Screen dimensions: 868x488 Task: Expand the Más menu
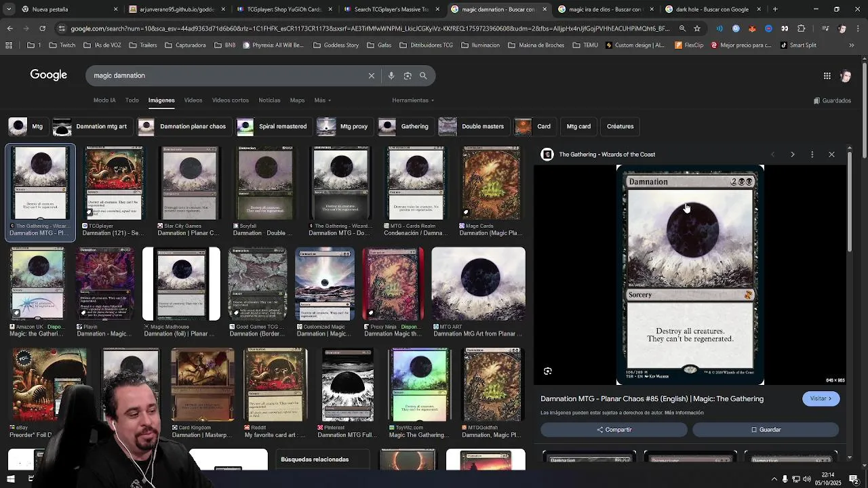[x=322, y=100]
